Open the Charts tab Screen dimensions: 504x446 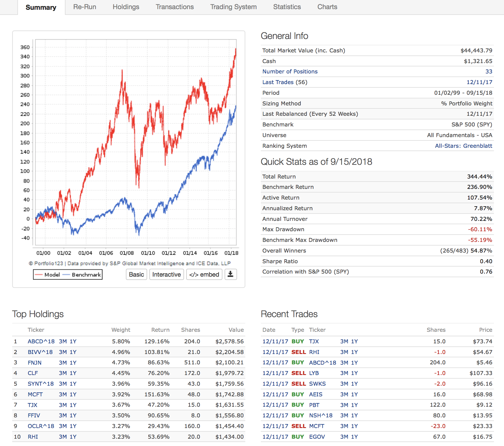[327, 7]
